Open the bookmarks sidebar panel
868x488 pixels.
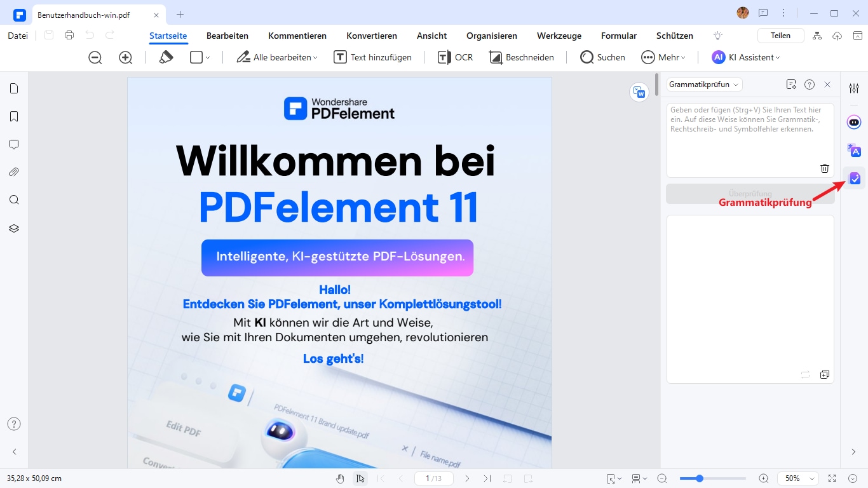tap(14, 116)
